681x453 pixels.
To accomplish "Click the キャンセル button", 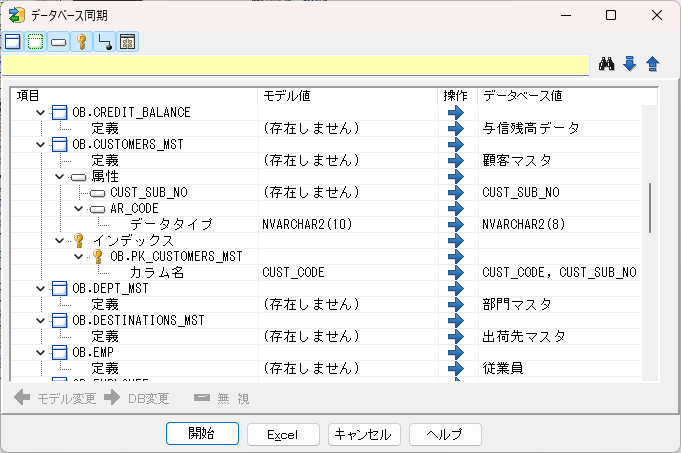I will tap(364, 434).
